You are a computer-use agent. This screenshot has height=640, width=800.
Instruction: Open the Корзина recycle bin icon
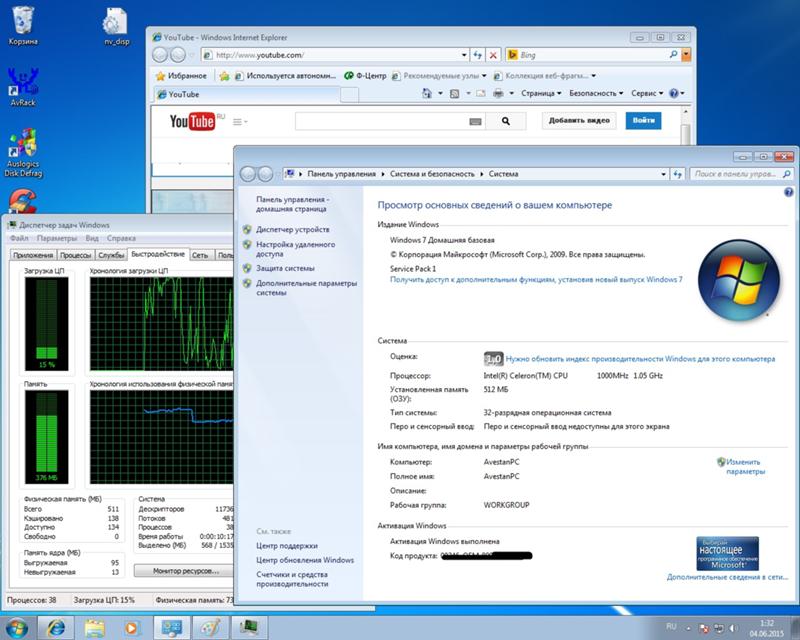(x=22, y=26)
